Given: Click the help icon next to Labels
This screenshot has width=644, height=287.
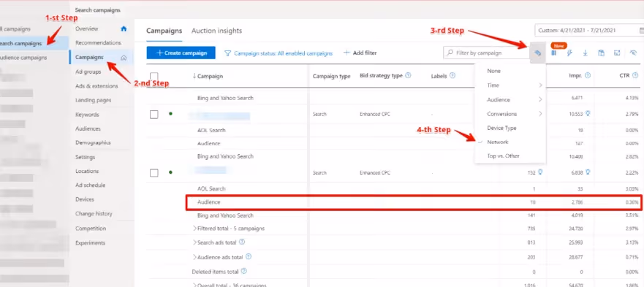Looking at the screenshot, I should point(452,75).
